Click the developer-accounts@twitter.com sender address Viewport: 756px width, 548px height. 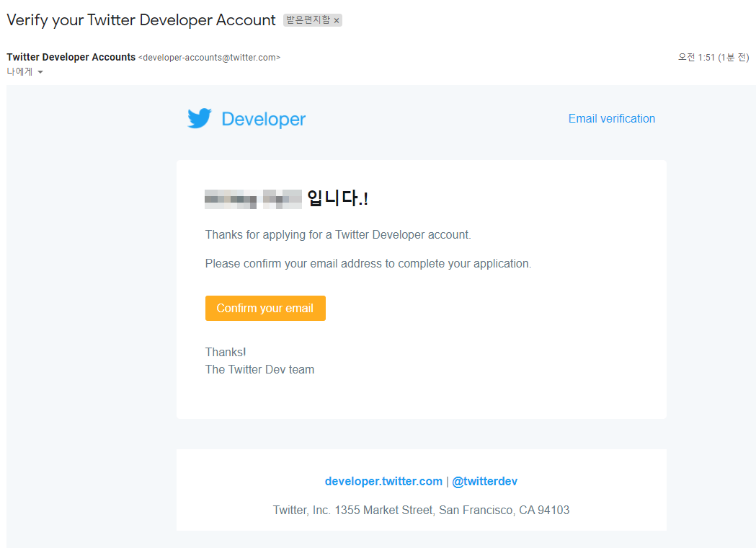tap(209, 58)
